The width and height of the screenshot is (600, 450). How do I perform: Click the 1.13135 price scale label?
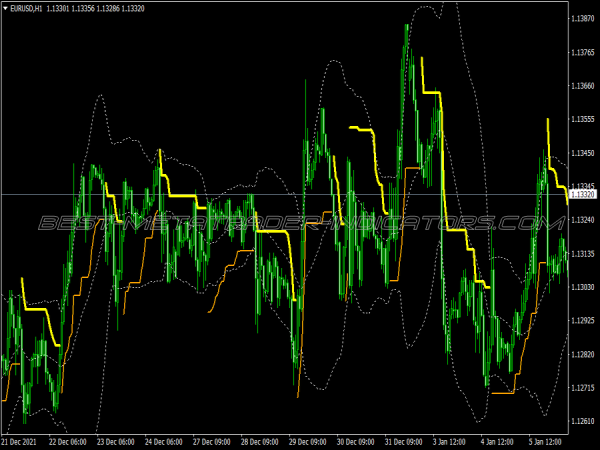(583, 254)
